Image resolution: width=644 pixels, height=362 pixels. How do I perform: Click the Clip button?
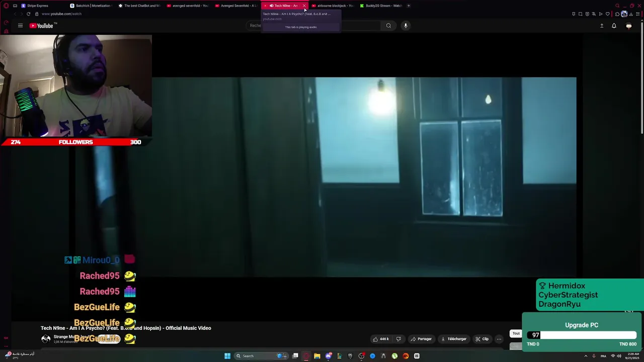(482, 339)
